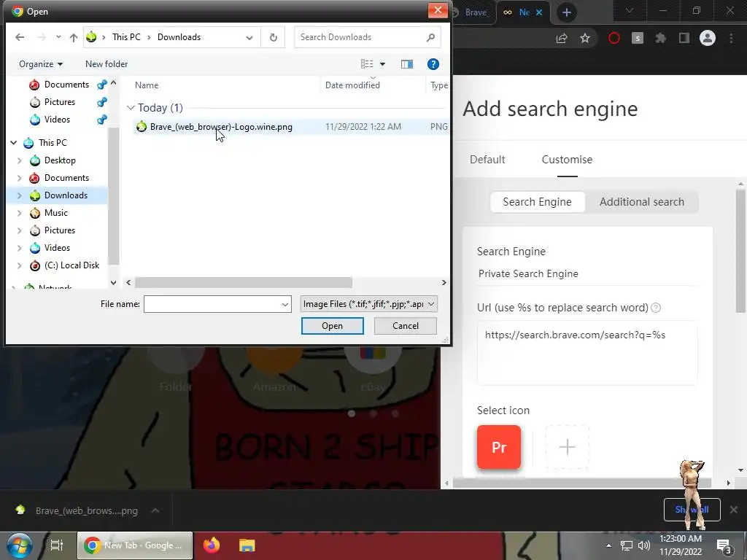Open Chrome tab search chevron
The image size is (747, 560).
pyautogui.click(x=630, y=10)
